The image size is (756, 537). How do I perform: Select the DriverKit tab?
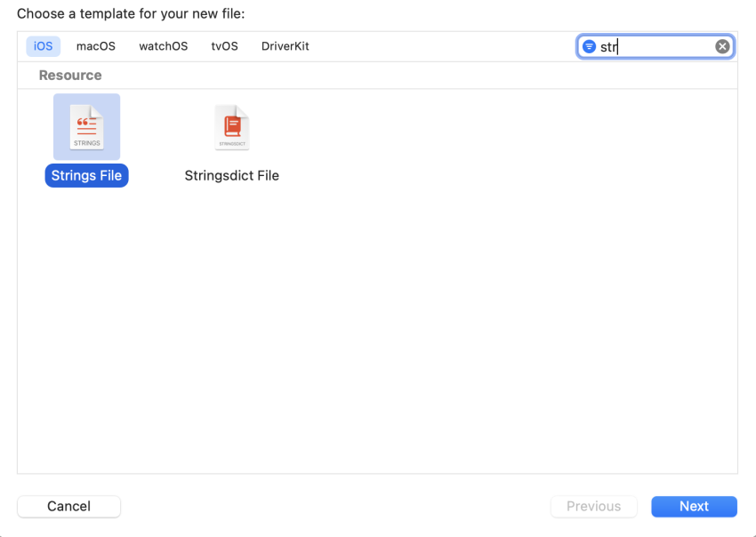[285, 45]
